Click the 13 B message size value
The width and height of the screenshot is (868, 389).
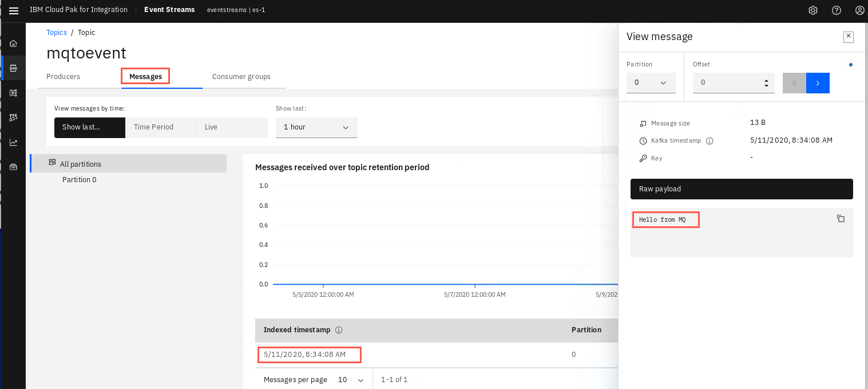click(758, 123)
